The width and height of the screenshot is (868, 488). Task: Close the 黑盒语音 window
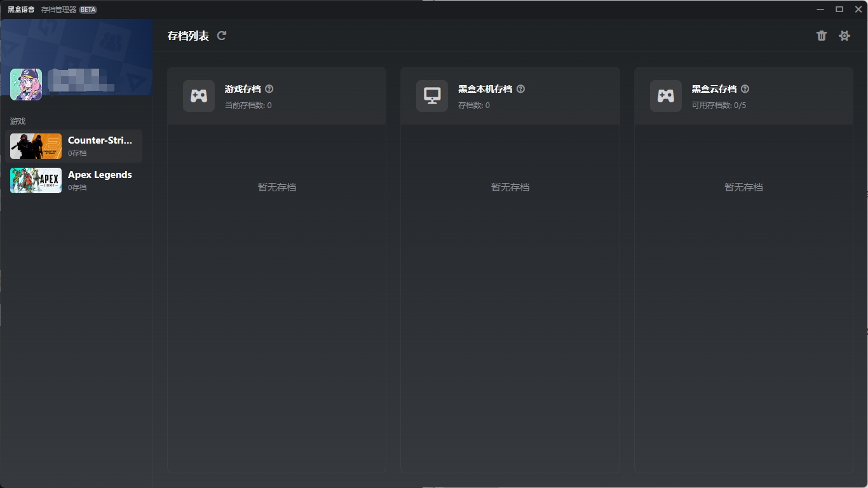[x=858, y=10]
